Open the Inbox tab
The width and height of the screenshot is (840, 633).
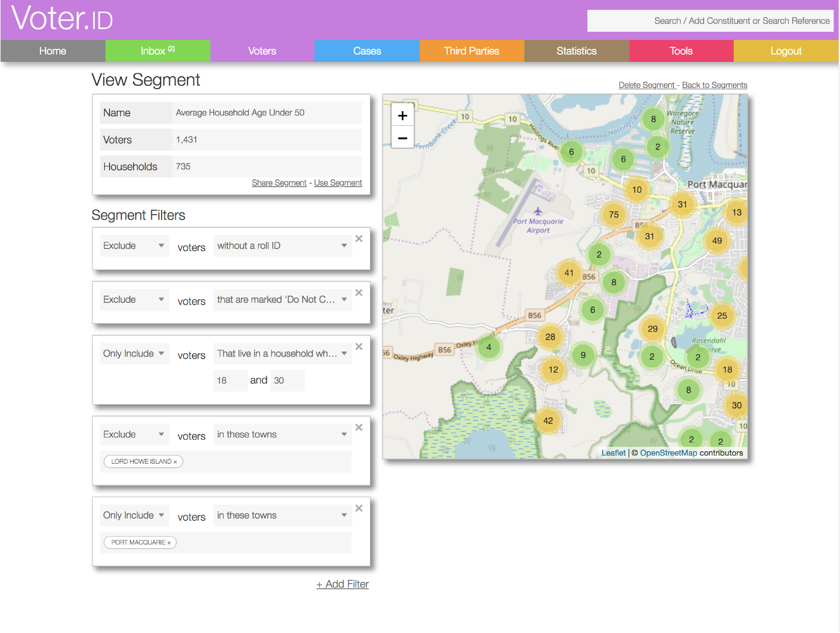pyautogui.click(x=157, y=51)
